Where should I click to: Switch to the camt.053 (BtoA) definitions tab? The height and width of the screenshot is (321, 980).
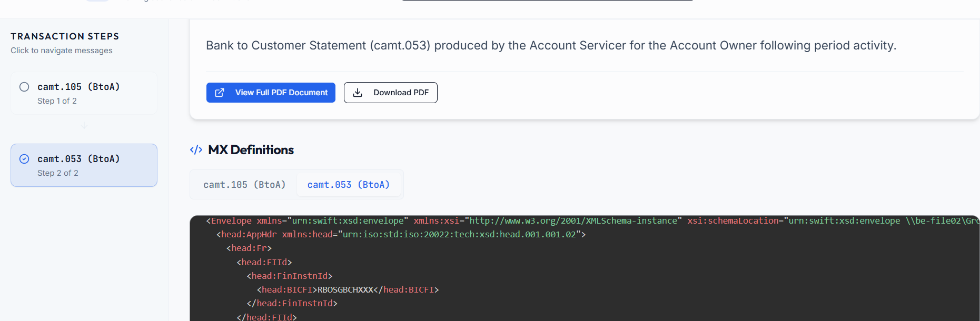tap(348, 185)
